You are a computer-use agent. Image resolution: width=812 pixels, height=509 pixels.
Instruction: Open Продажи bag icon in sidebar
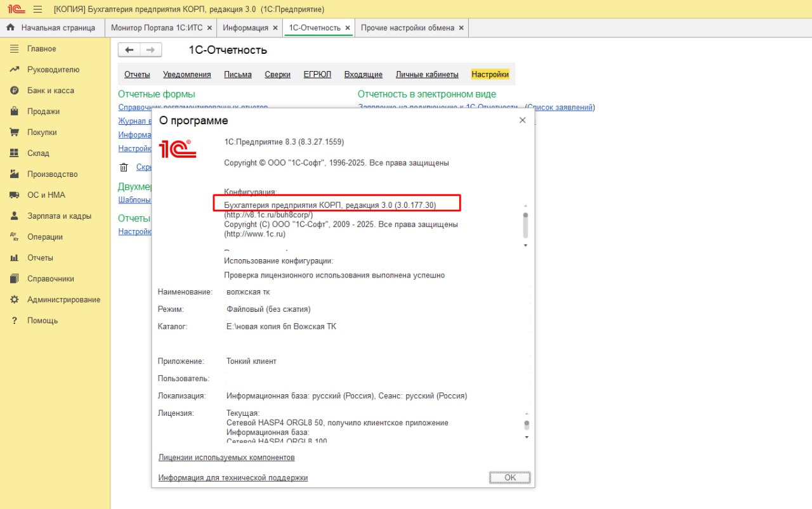pyautogui.click(x=14, y=112)
